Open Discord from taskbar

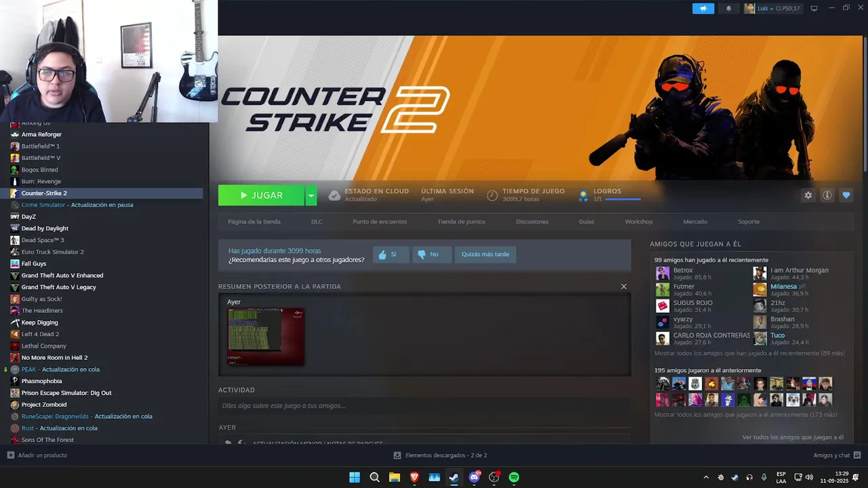point(474,477)
